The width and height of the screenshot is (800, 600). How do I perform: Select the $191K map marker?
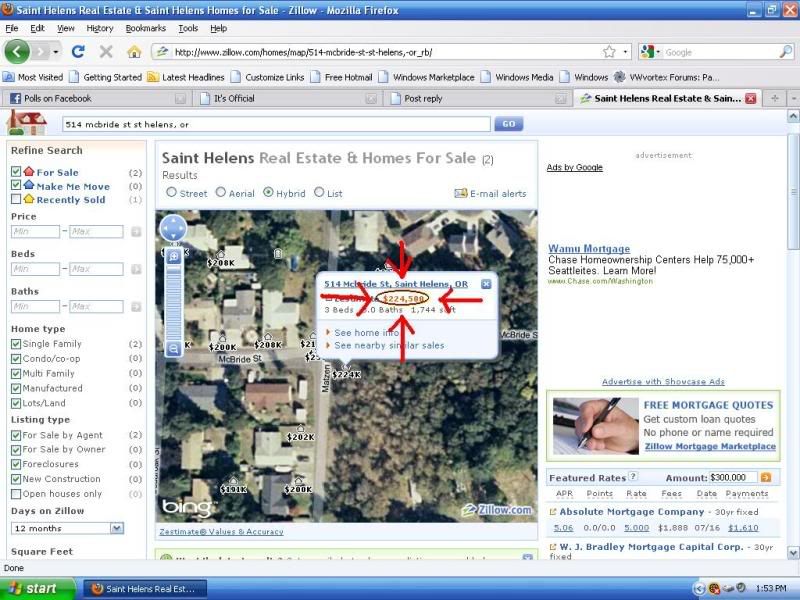point(234,488)
